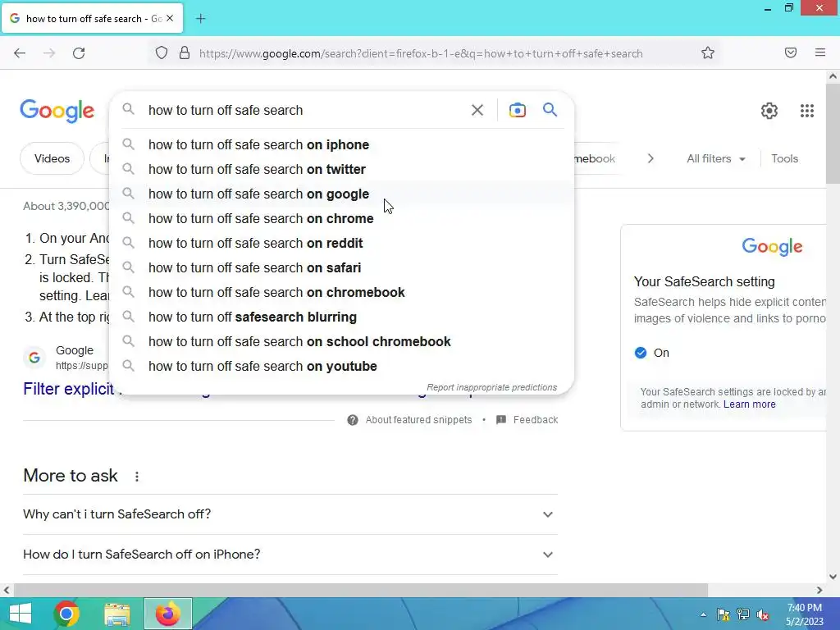Bookmark this page with the star icon

[708, 53]
